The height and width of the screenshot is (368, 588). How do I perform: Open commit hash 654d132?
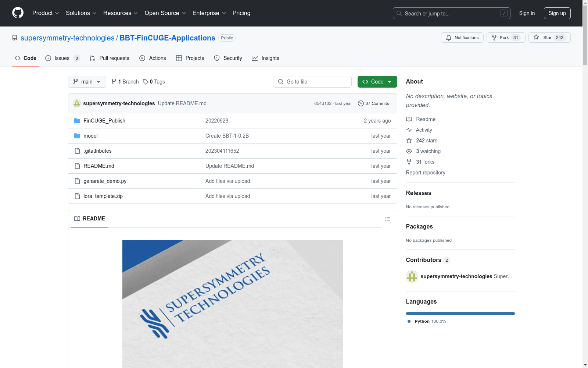pyautogui.click(x=323, y=103)
